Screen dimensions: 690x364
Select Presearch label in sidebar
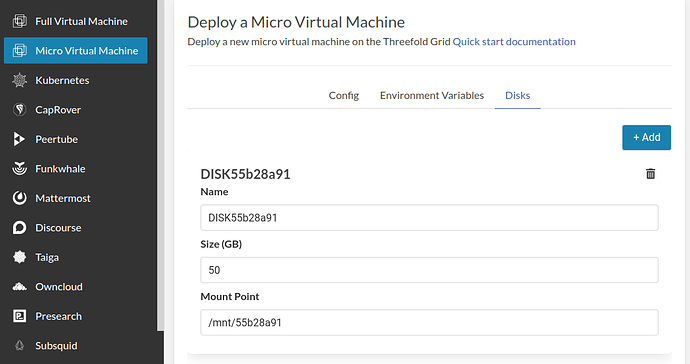click(x=59, y=316)
